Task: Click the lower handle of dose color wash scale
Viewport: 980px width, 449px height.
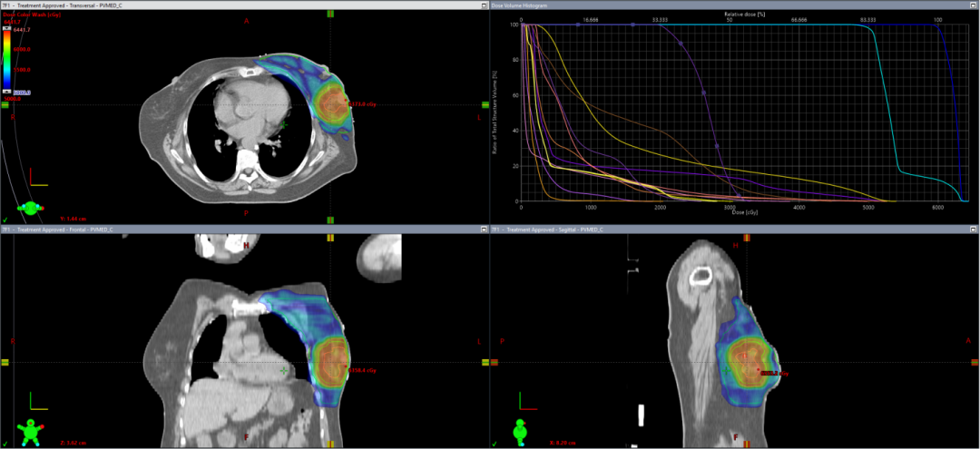Action: [7, 92]
